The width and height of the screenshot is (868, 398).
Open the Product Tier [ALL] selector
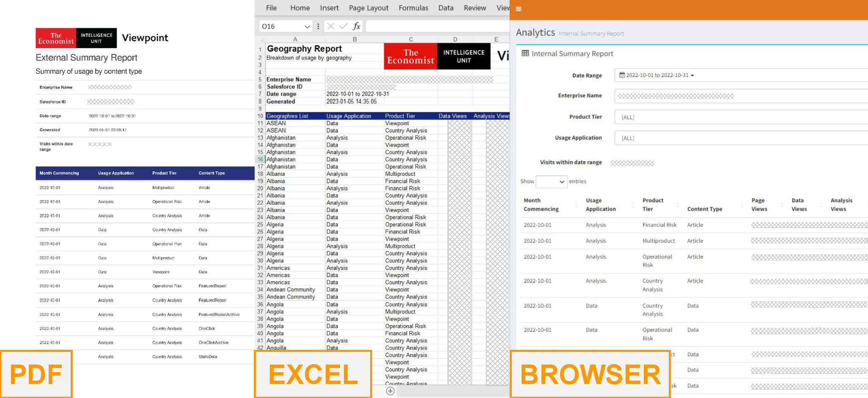click(x=741, y=117)
